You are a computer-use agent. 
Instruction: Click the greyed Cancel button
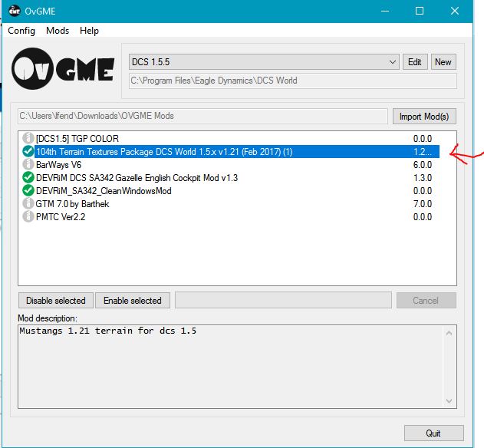click(426, 301)
